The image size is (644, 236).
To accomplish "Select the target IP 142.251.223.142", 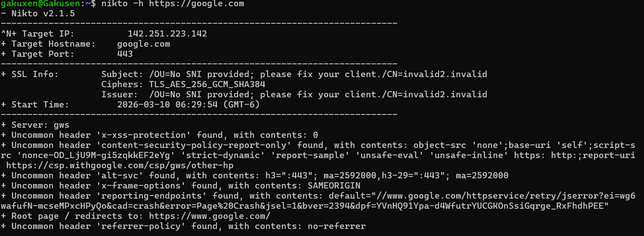I will pyautogui.click(x=167, y=34).
